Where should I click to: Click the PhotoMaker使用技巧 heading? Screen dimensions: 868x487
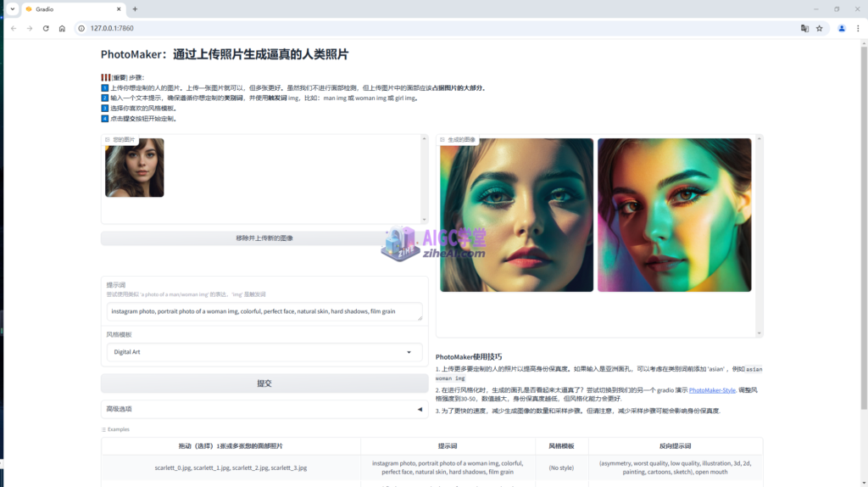[x=468, y=357]
